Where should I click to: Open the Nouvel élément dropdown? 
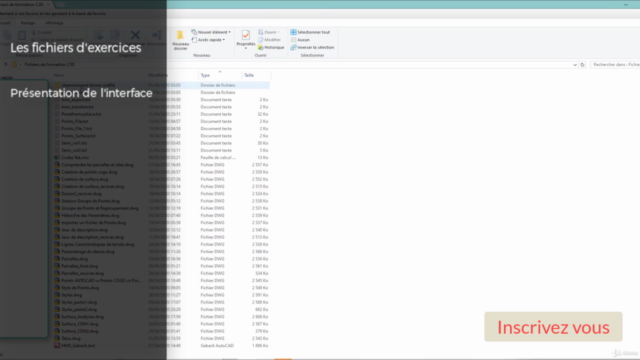coord(211,32)
